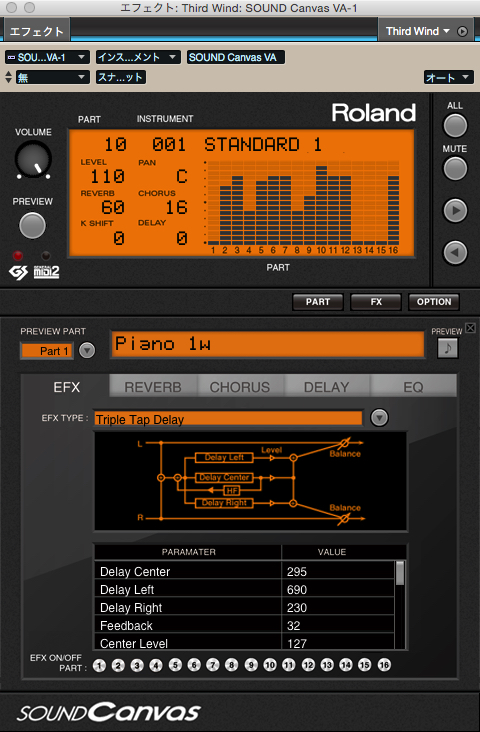Open the EFX TYPE dropdown arrow
This screenshot has width=480, height=732.
pyautogui.click(x=379, y=417)
